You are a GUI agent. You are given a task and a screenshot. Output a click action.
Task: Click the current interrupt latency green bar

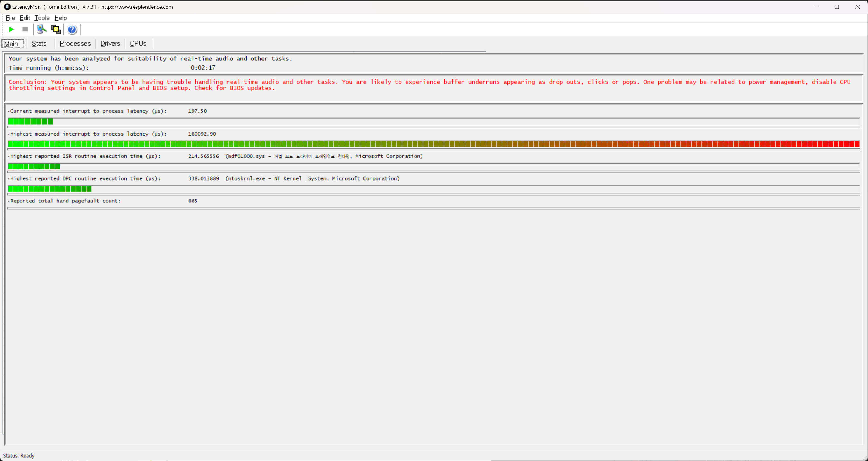point(30,122)
